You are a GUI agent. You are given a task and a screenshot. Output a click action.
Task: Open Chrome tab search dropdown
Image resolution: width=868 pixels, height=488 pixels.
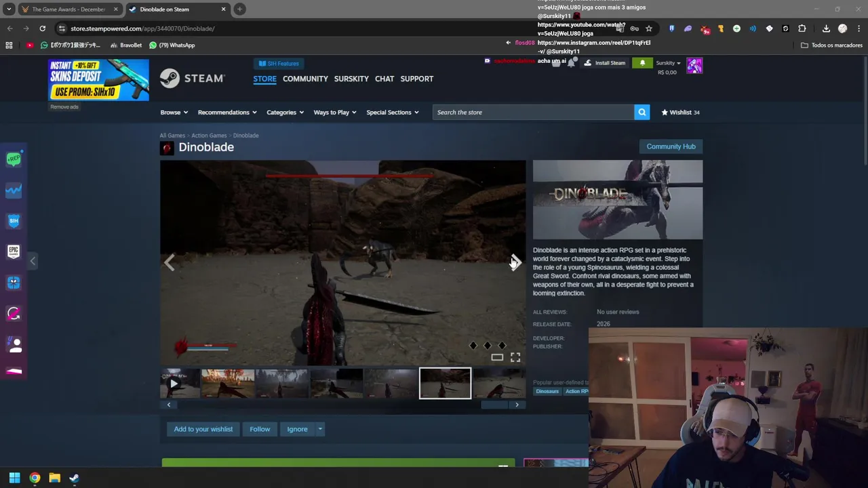click(x=8, y=9)
